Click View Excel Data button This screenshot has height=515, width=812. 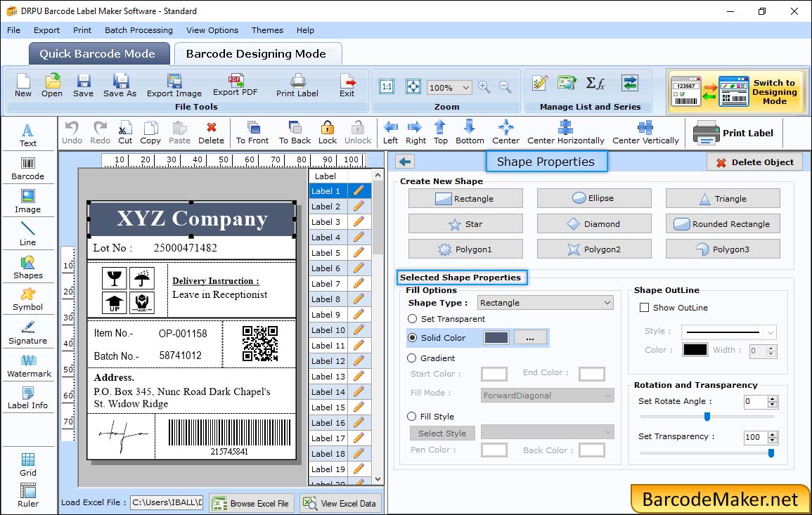[x=340, y=503]
